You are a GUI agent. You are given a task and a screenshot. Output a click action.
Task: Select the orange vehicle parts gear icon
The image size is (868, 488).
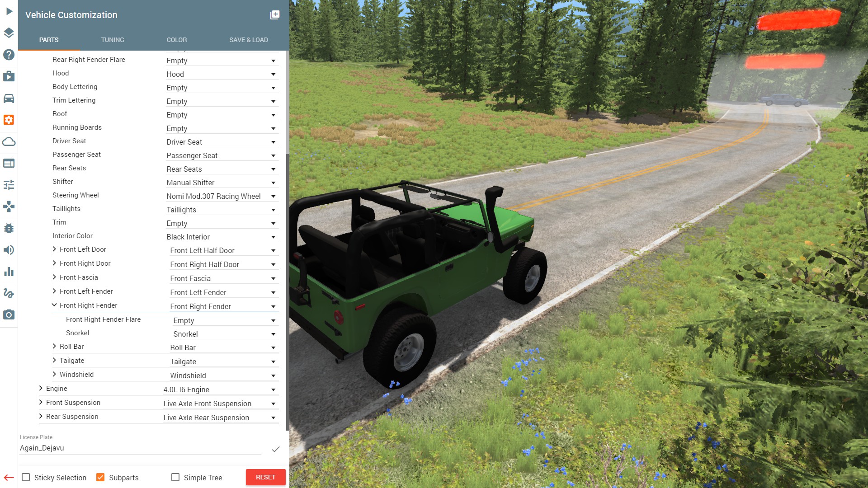coord(9,120)
